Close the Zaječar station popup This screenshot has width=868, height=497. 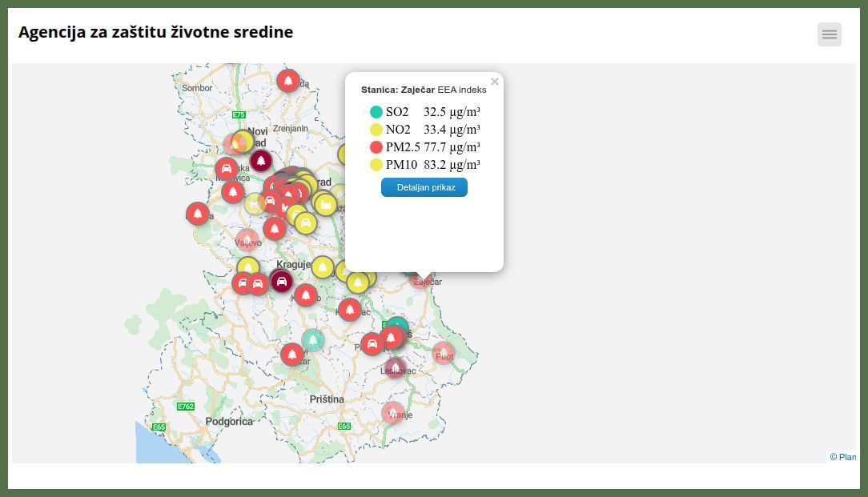(495, 82)
